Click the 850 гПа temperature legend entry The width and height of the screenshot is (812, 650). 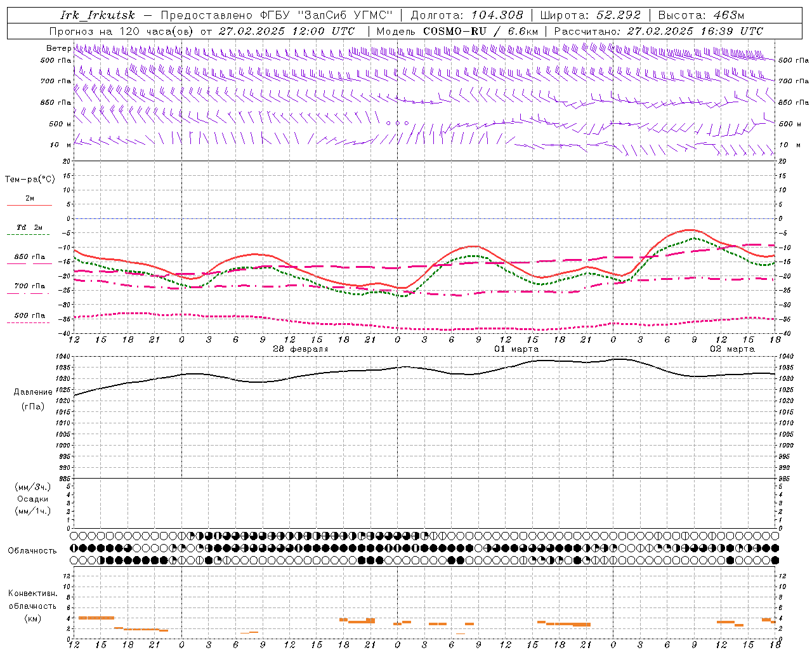(x=30, y=257)
